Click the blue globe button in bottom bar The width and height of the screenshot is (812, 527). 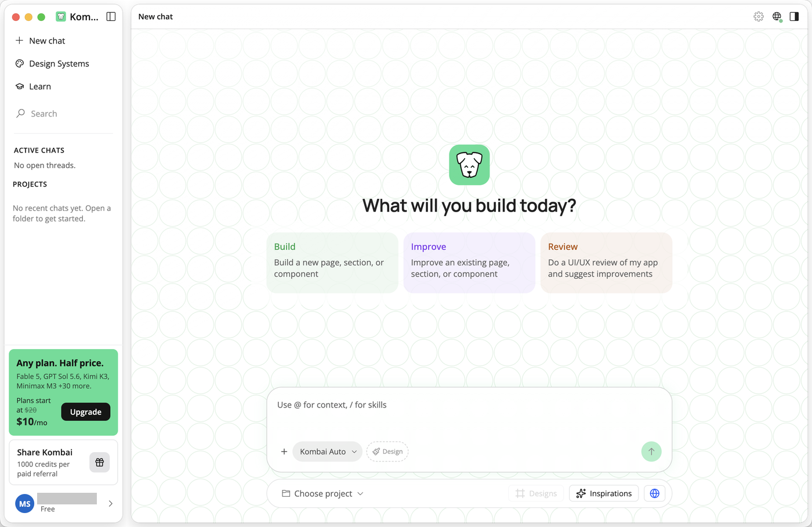655,494
